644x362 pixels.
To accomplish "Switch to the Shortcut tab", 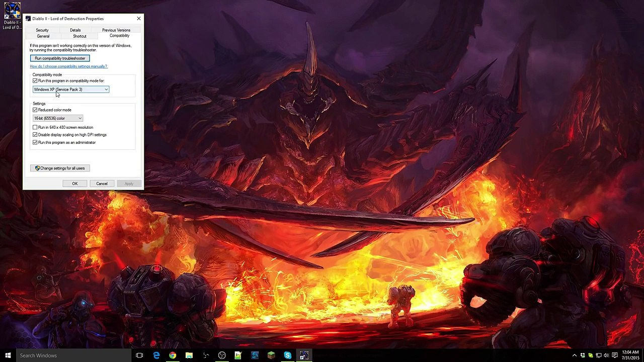I will point(79,36).
